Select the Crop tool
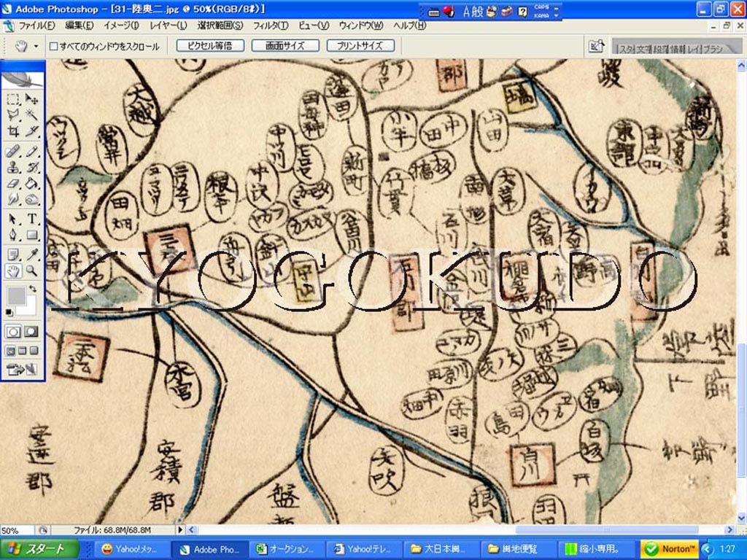This screenshot has width=747, height=560. [13, 131]
